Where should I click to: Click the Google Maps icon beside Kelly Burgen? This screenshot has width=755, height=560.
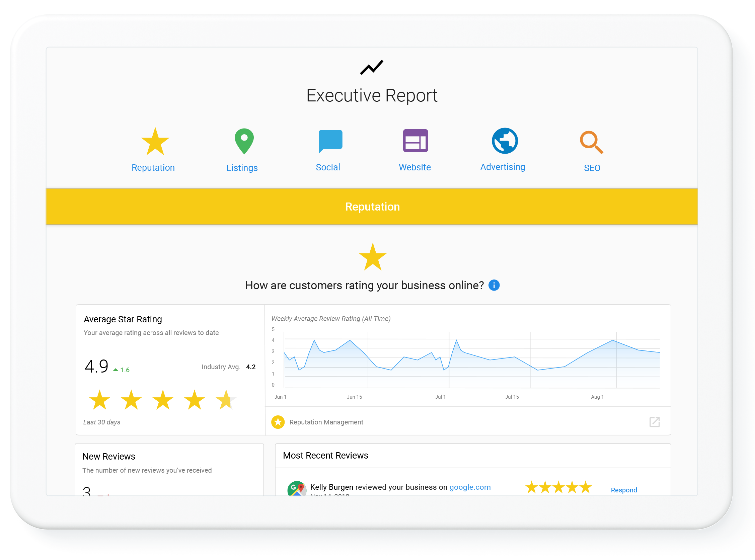point(297,488)
